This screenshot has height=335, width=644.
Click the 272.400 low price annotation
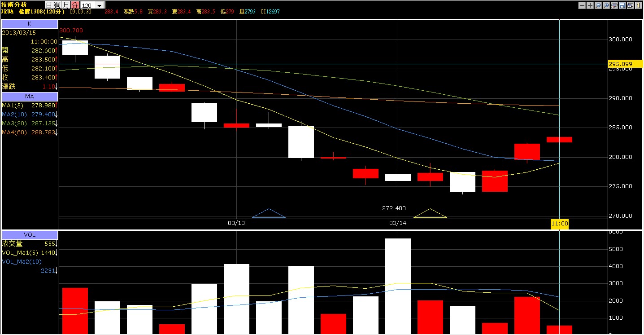tap(393, 208)
